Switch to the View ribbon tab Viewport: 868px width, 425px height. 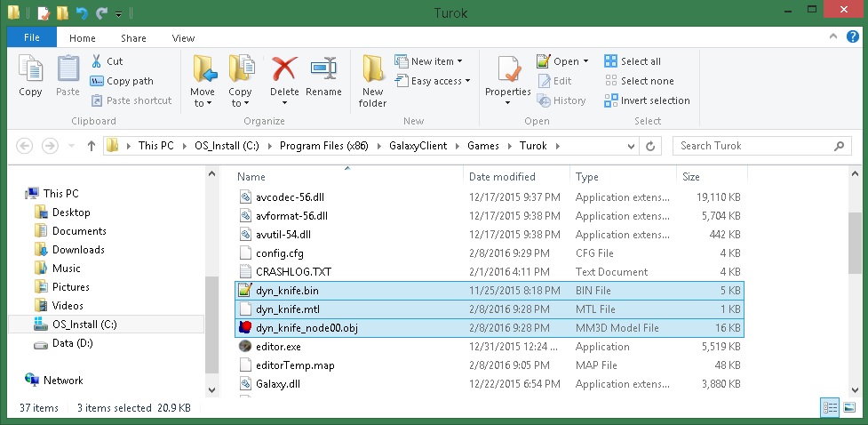[x=183, y=38]
